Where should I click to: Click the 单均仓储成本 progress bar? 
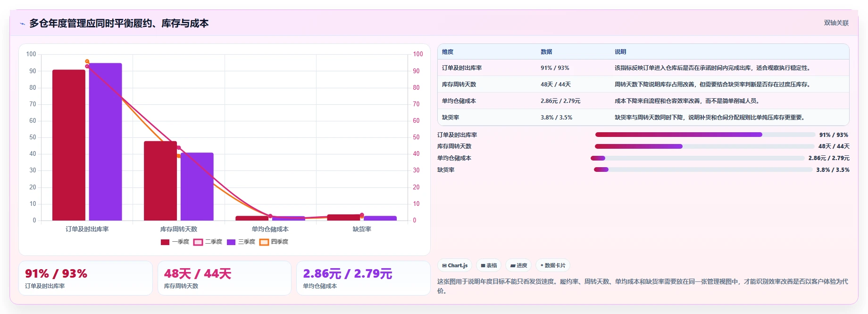click(697, 158)
